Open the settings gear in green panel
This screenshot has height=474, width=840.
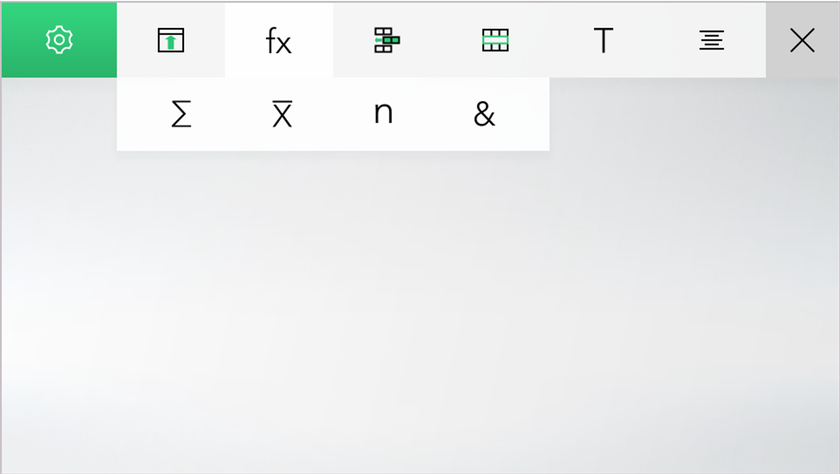point(59,40)
